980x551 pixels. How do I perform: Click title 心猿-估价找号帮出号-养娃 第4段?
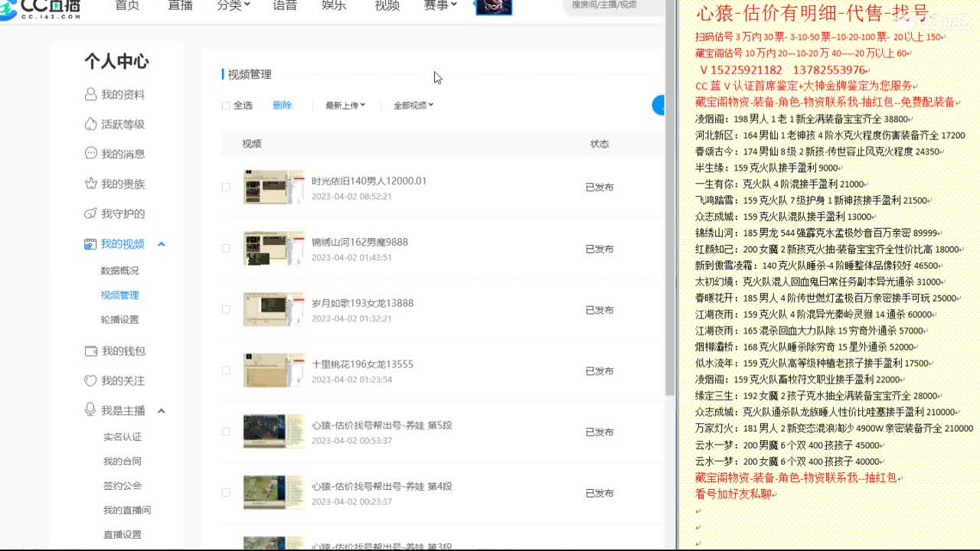click(381, 487)
